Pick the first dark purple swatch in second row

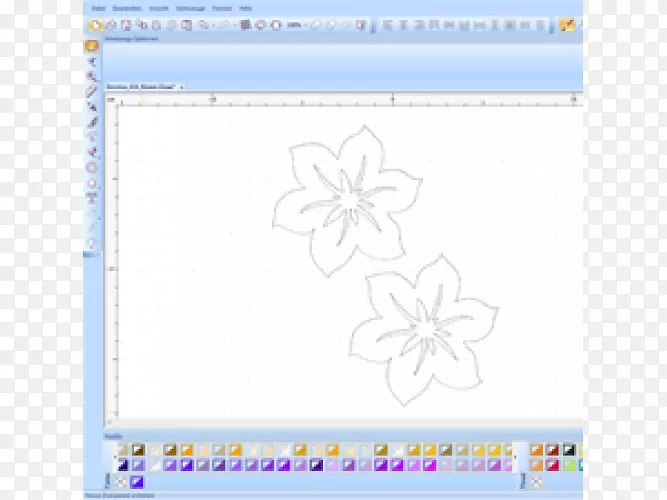(121, 465)
